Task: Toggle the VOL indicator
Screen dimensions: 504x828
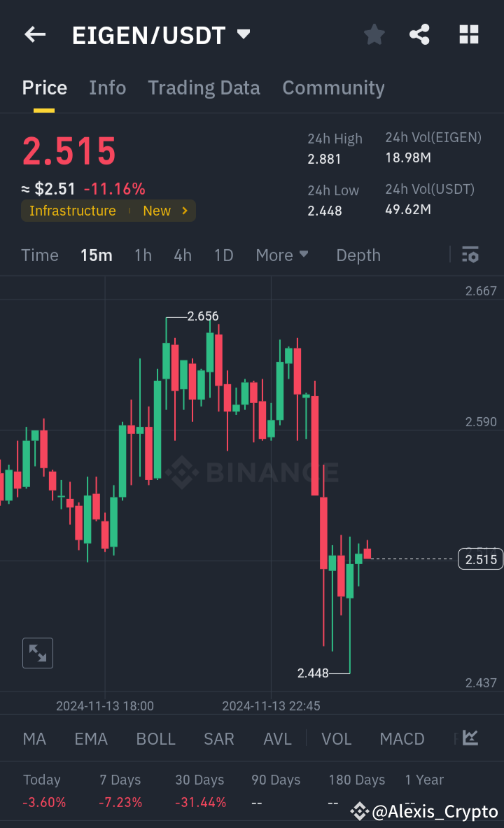Action: [x=337, y=738]
